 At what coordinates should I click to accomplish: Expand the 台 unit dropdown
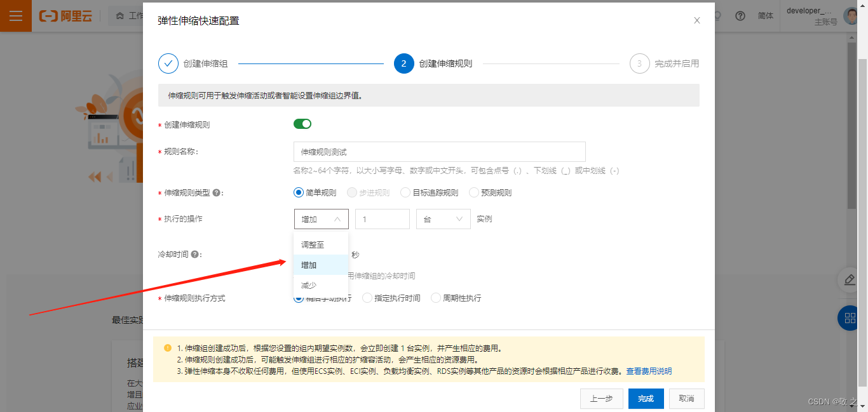[443, 219]
